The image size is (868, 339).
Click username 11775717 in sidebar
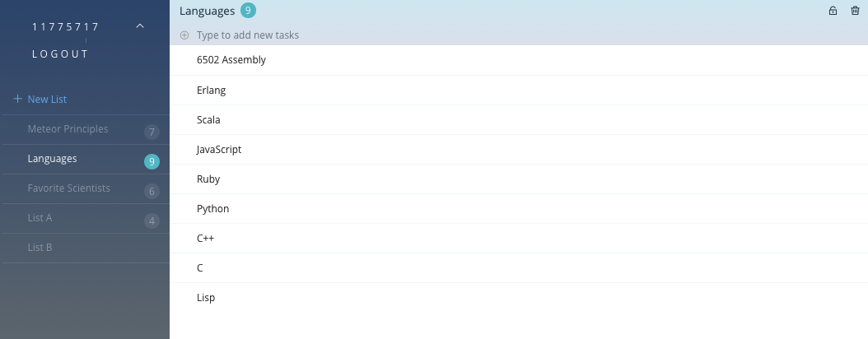click(66, 27)
